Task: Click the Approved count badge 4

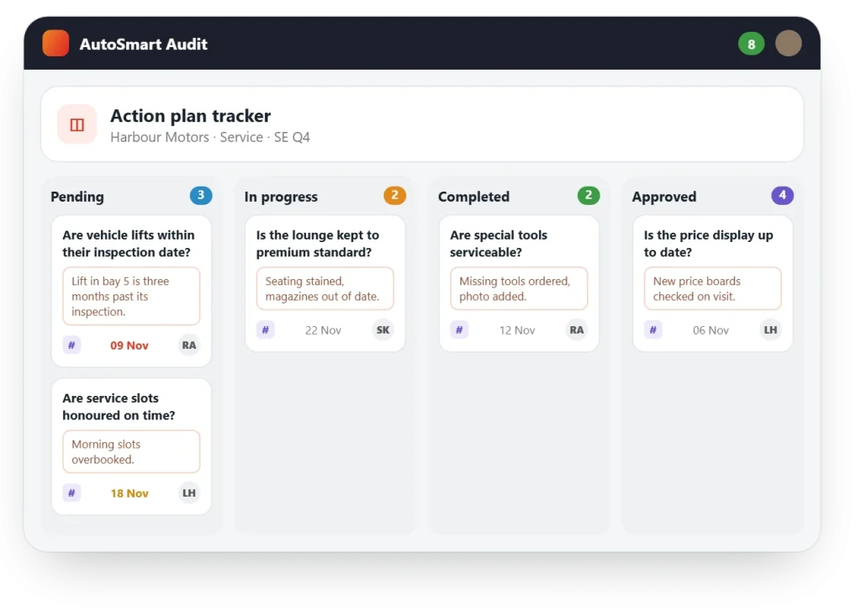Action: 783,195
